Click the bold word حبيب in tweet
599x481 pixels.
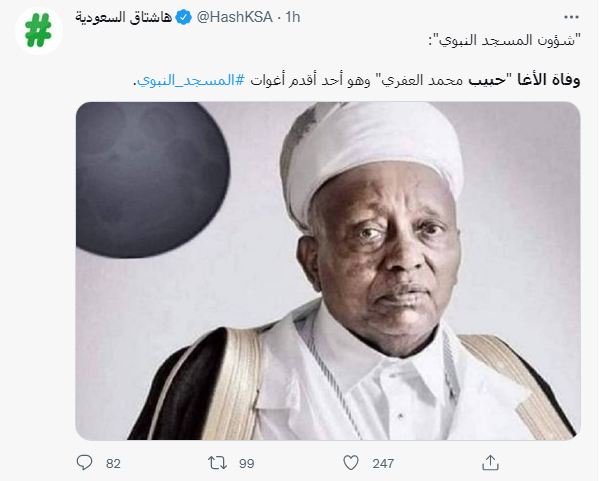click(x=487, y=81)
